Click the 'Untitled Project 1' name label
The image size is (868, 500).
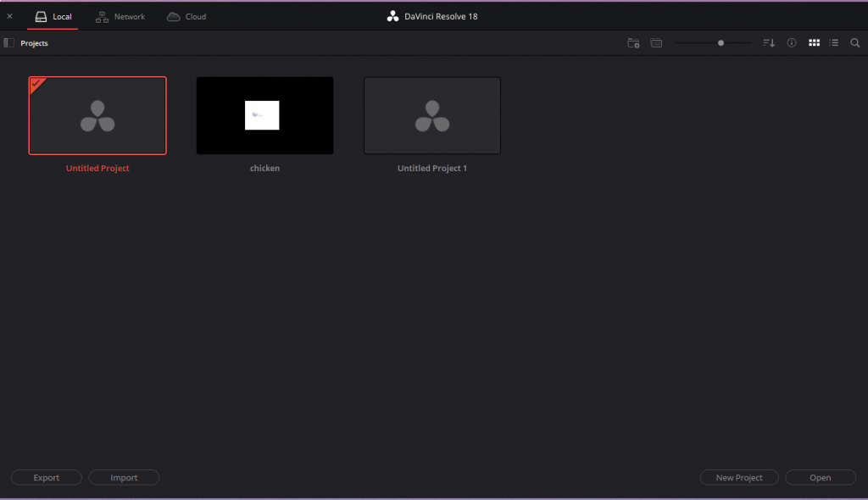click(x=432, y=168)
